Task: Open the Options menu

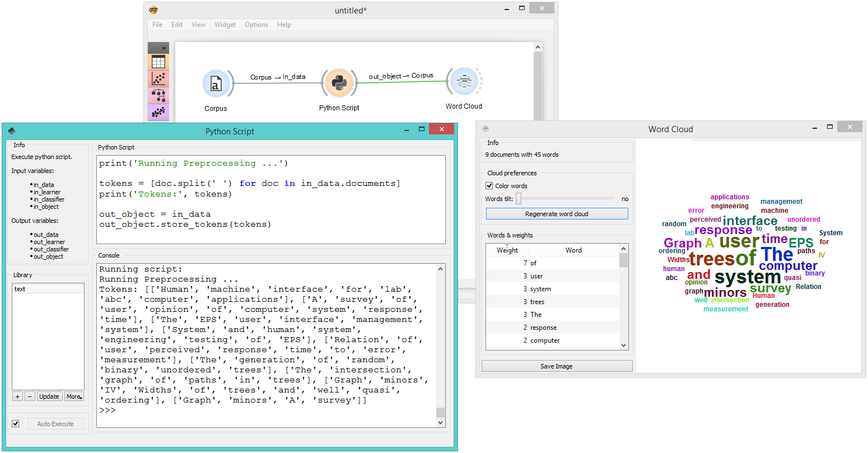Action: coord(256,25)
